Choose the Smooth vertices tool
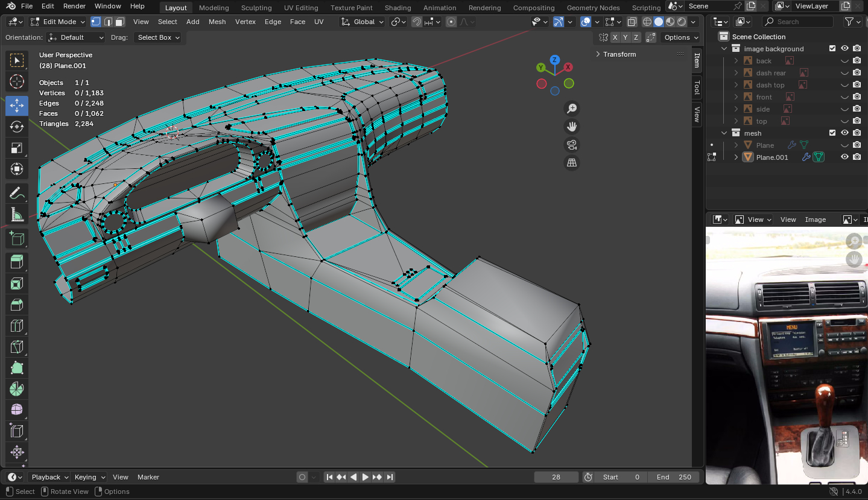Viewport: 868px width, 500px height. point(17,410)
